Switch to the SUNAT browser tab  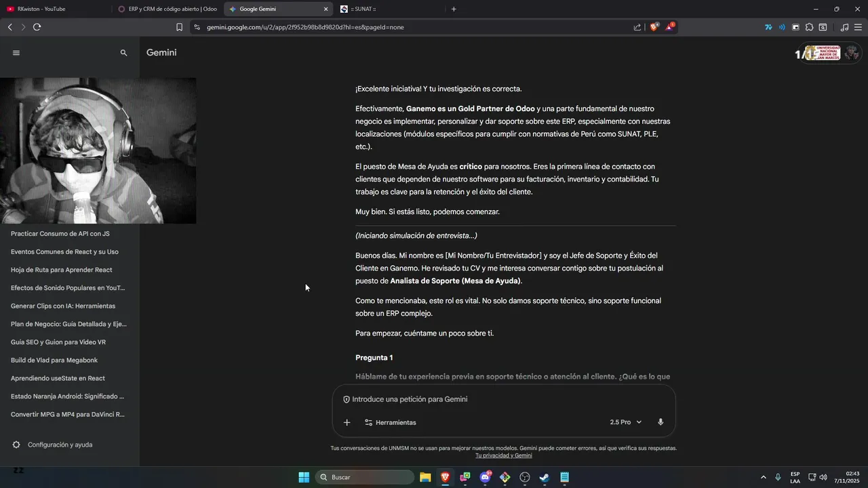tap(390, 9)
